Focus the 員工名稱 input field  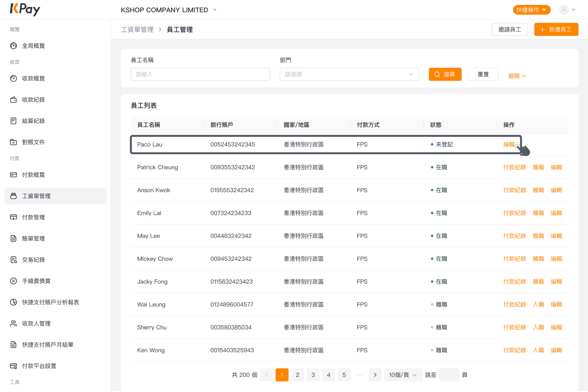pos(200,75)
